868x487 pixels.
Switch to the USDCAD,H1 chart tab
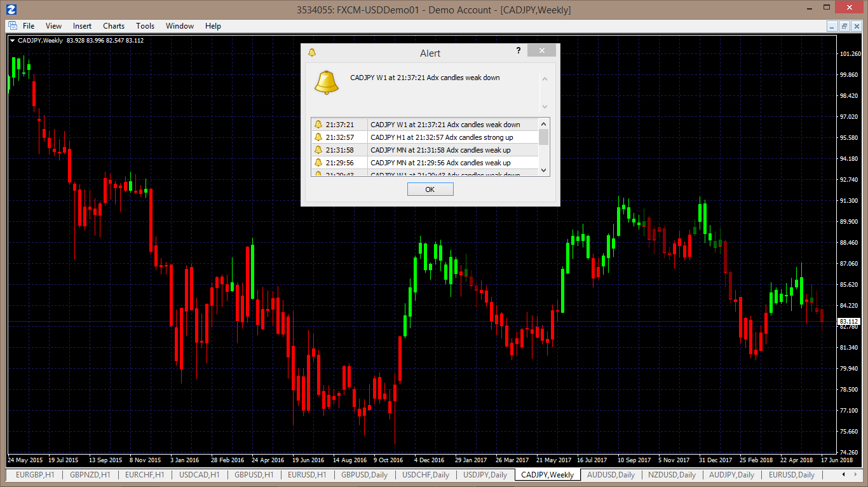[199, 475]
